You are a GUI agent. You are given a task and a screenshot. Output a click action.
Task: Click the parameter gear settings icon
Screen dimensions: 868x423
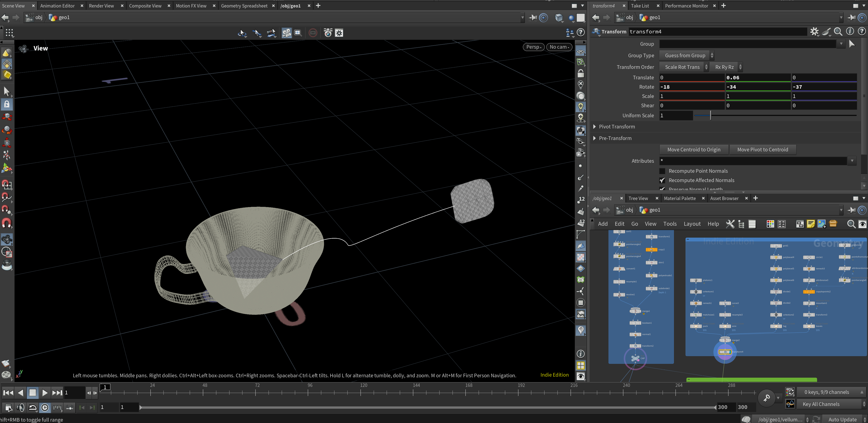814,32
